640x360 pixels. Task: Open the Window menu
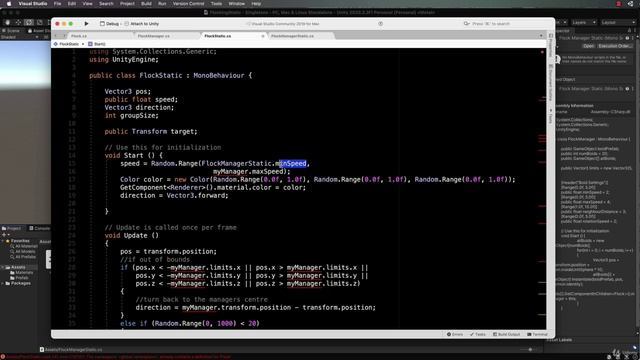coord(237,4)
